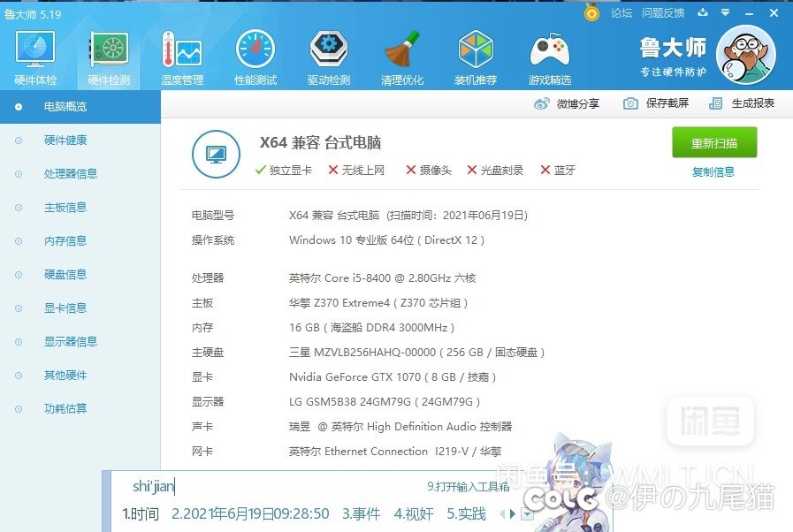Expand the IME candidate list dropdown

coord(527,514)
